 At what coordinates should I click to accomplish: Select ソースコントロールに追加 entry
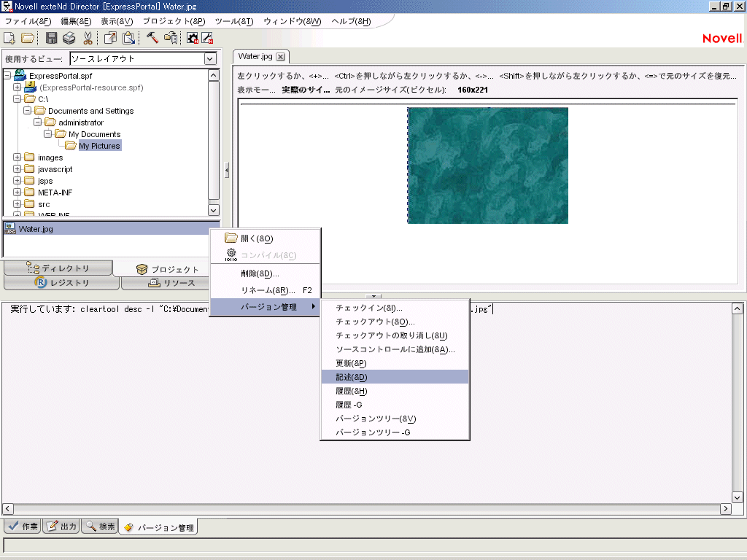point(395,349)
